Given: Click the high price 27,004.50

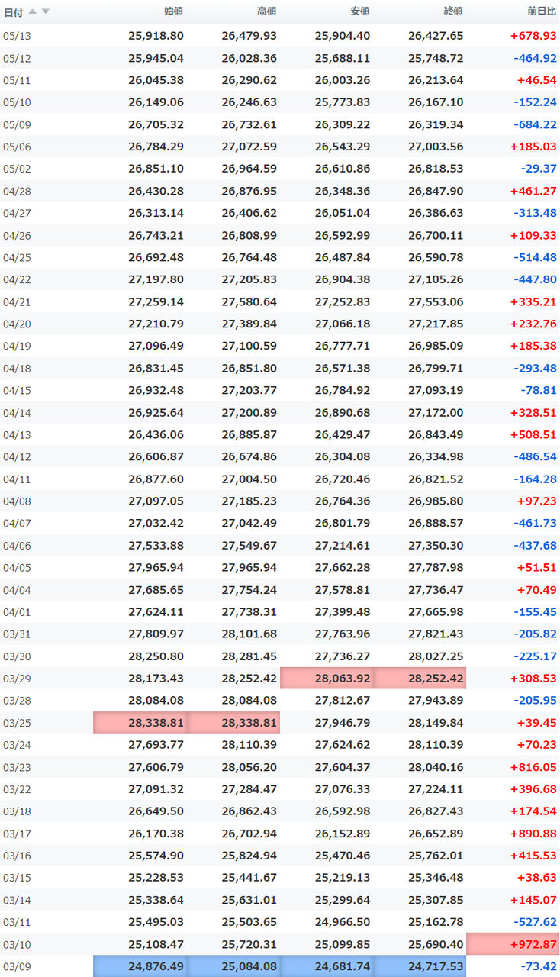Looking at the screenshot, I should (x=249, y=479).
